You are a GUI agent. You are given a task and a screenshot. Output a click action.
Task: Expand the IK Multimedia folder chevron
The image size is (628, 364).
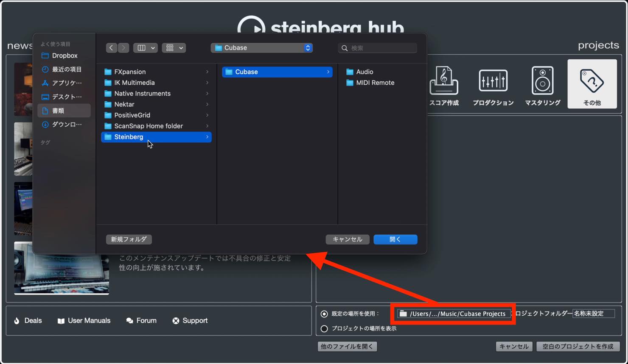click(207, 83)
